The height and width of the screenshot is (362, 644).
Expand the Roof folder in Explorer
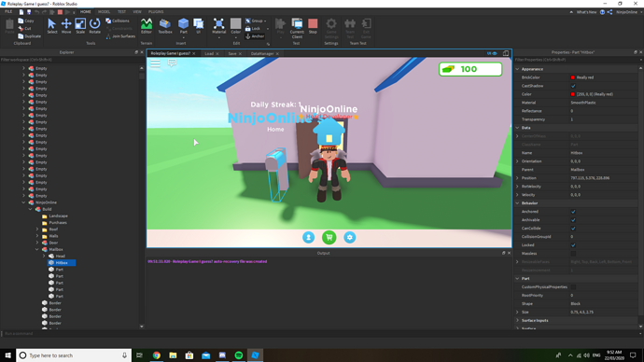(37, 229)
